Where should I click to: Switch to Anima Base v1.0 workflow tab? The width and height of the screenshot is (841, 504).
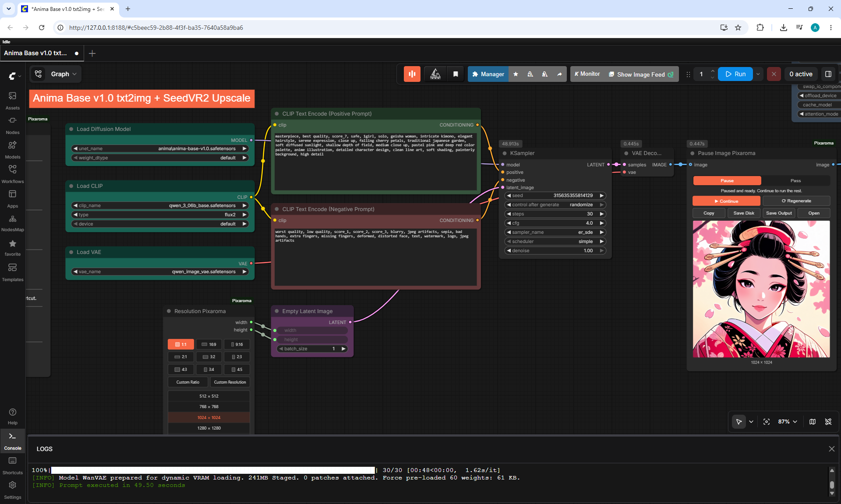click(41, 53)
